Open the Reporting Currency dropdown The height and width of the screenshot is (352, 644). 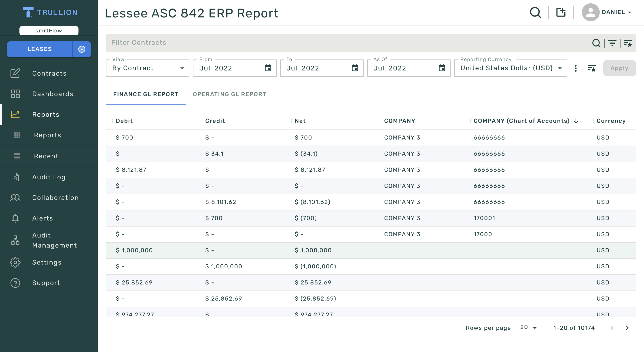tap(510, 68)
